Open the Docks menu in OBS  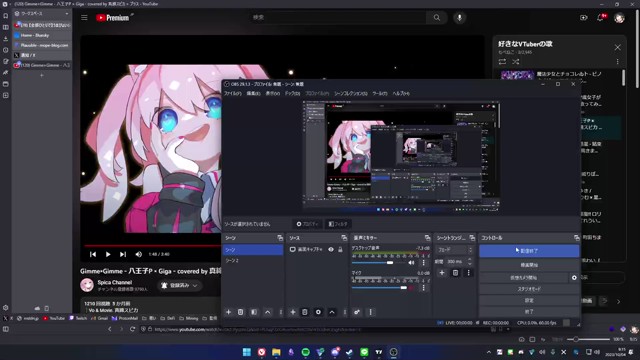click(292, 93)
